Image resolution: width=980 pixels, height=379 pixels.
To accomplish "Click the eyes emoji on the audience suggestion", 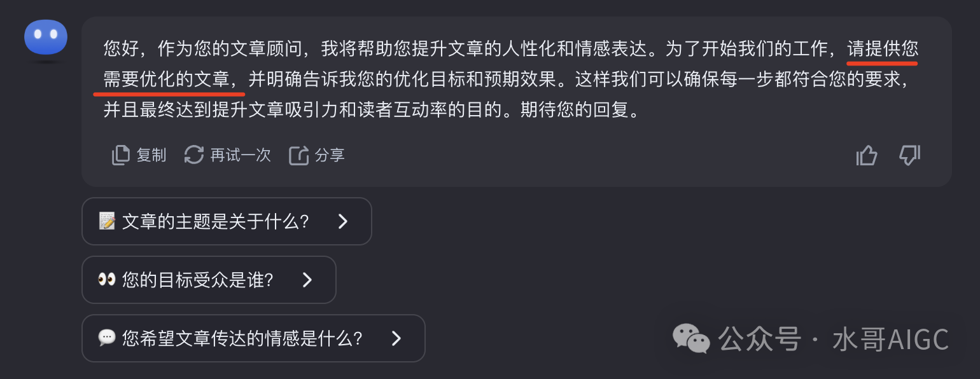I will click(108, 280).
